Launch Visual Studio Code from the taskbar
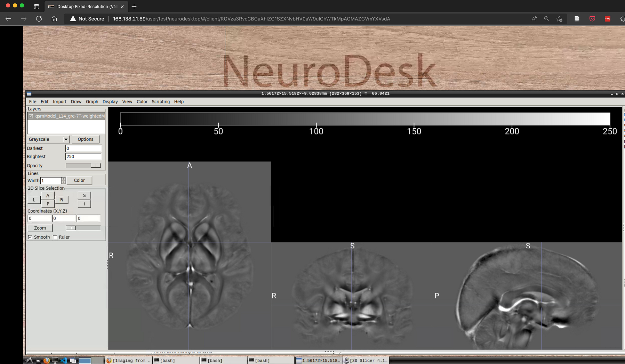This screenshot has height=364, width=625. tap(64, 361)
